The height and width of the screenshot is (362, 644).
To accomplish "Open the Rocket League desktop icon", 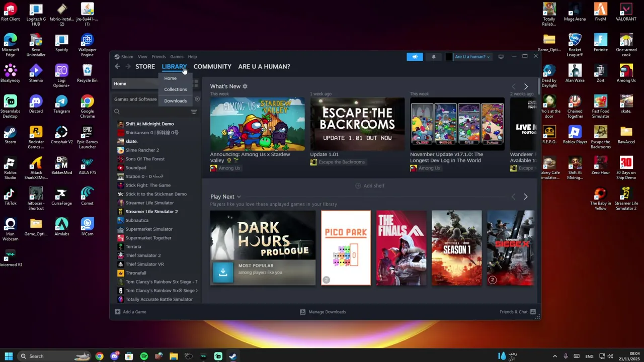I will 575,44.
